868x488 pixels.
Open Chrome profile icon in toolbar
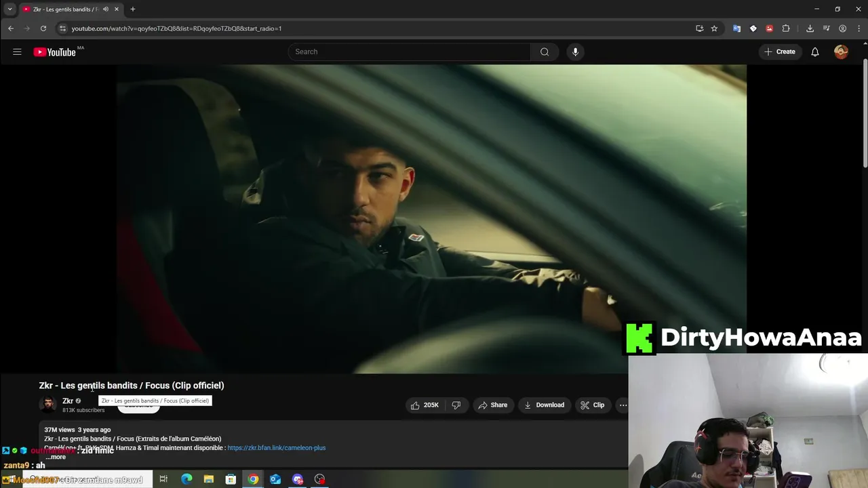pyautogui.click(x=843, y=28)
